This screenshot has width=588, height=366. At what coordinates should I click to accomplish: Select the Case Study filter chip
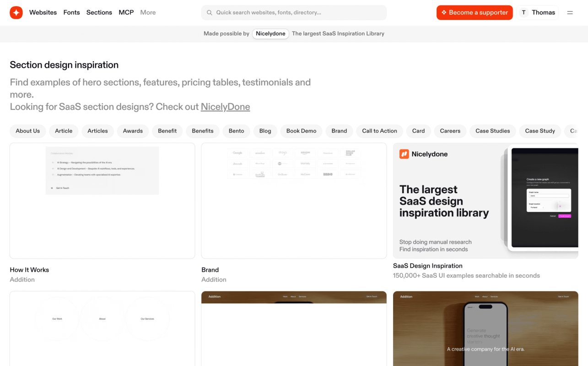tap(540, 131)
